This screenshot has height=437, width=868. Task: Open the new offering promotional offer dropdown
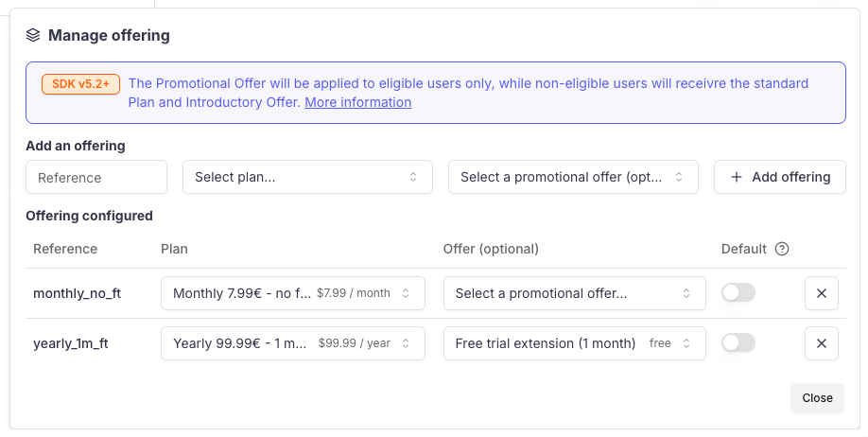point(573,177)
